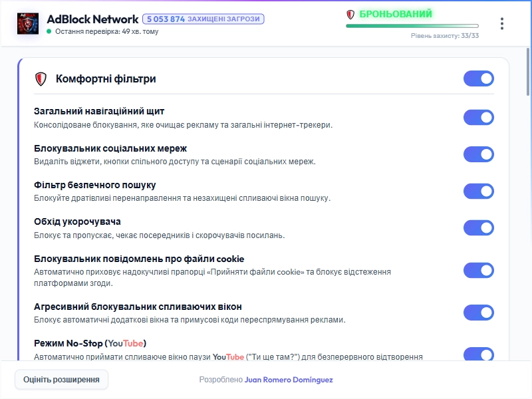The height and width of the screenshot is (399, 532).
Task: Click Блокувальник повідомлень про файли cookie title
Action: coord(139,259)
